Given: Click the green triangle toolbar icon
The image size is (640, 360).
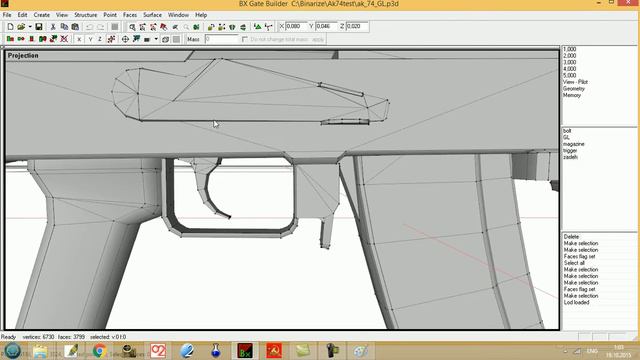Looking at the screenshot, I should click(258, 27).
